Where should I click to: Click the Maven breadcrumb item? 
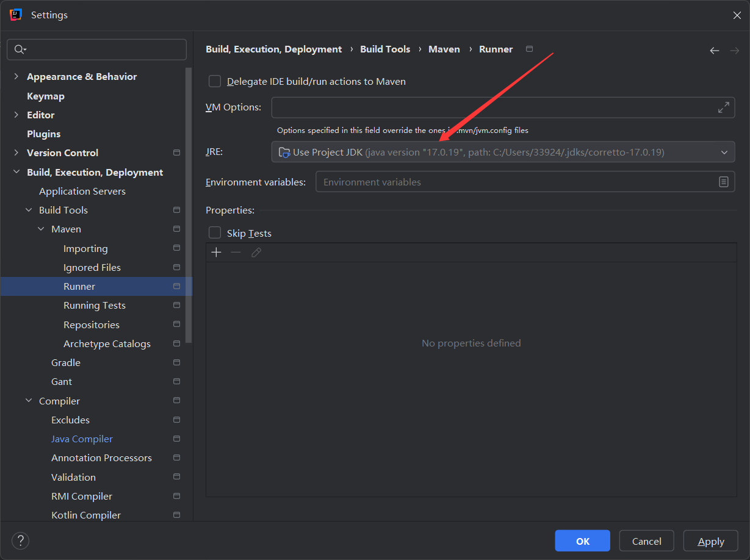point(444,49)
